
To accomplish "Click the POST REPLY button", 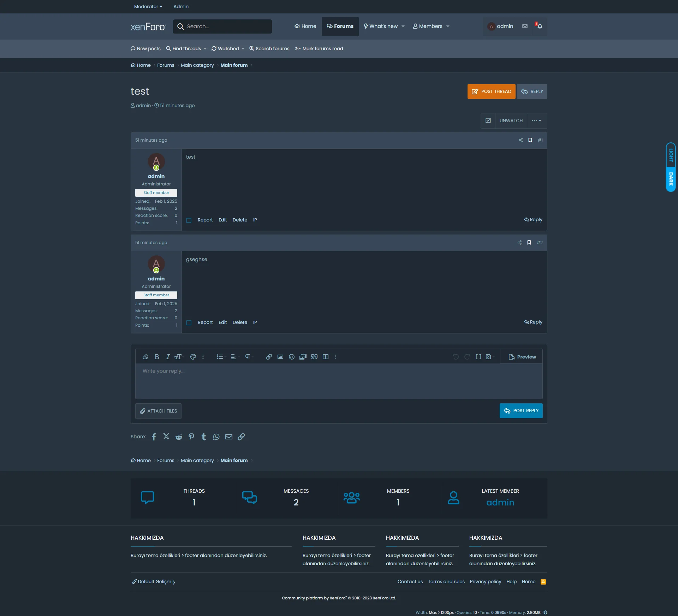I will click(x=521, y=411).
